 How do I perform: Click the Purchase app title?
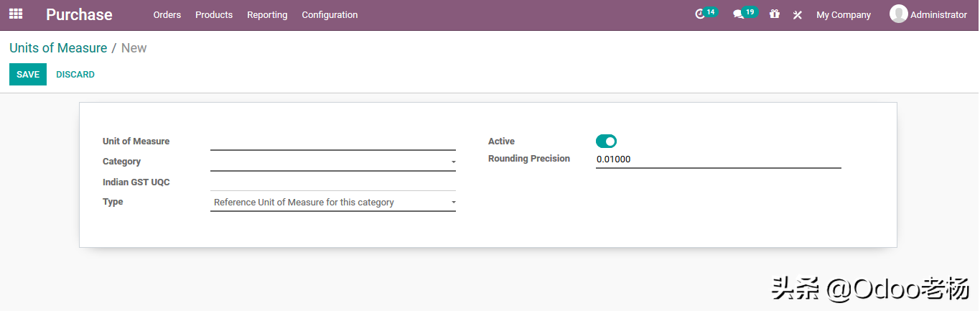click(x=79, y=14)
